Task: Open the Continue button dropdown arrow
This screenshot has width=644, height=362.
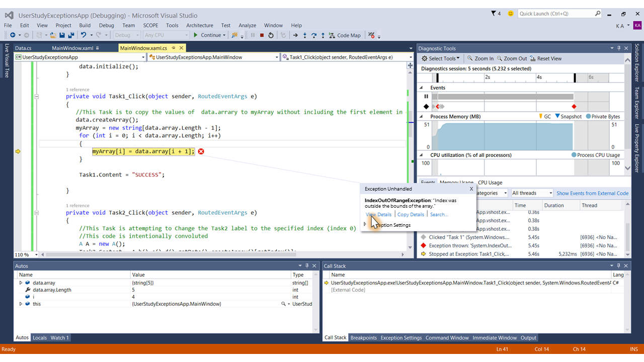Action: point(224,35)
